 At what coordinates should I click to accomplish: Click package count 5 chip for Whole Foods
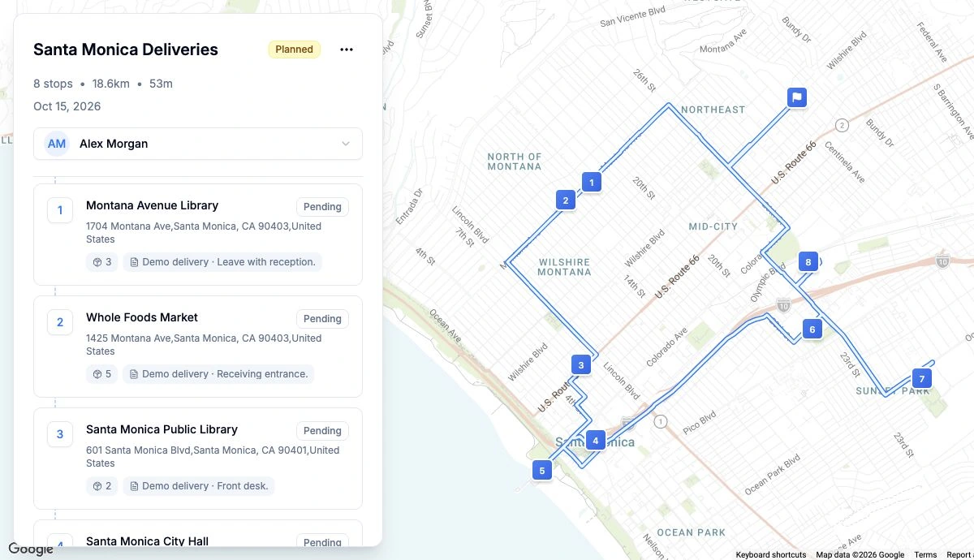[x=102, y=374]
